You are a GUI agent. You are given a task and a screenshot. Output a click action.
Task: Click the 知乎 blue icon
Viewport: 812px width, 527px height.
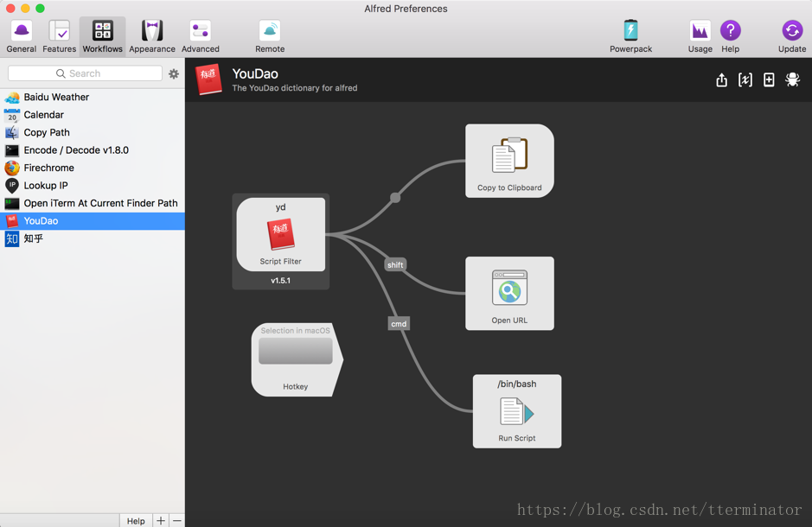[12, 238]
